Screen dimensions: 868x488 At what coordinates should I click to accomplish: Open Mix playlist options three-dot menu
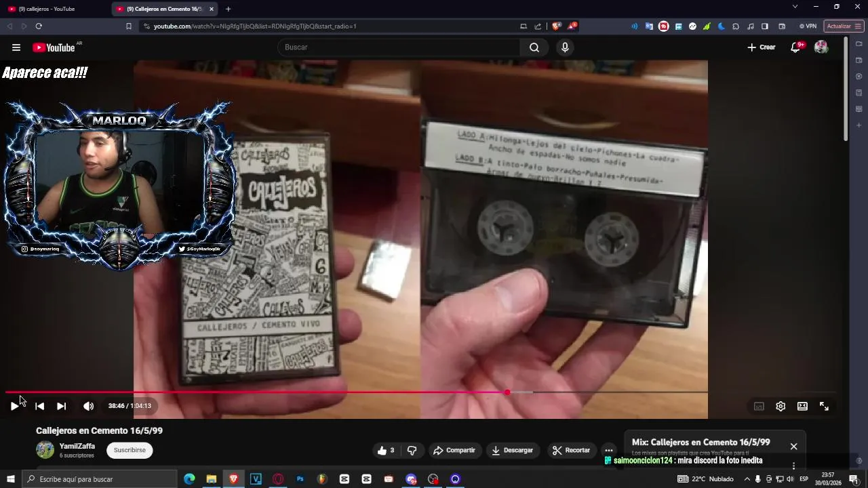793,466
